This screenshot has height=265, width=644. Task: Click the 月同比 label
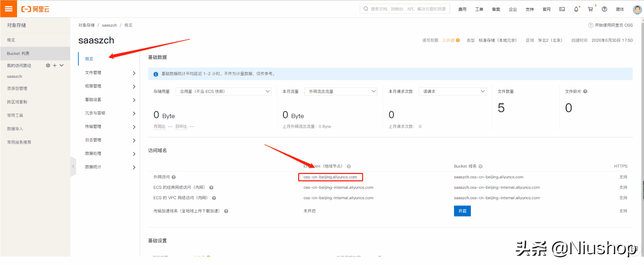click(x=159, y=127)
